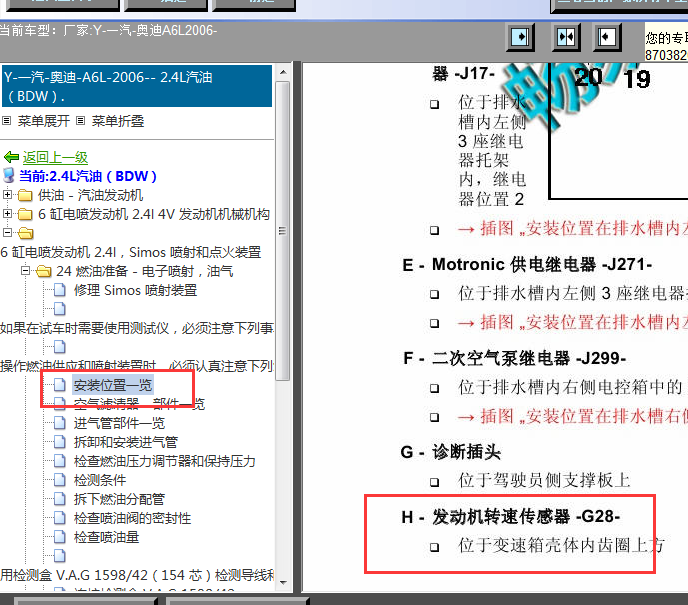Image resolution: width=688 pixels, height=605 pixels.
Task: Click page icon of 检查喷油阀的密封性
Action: point(60,518)
